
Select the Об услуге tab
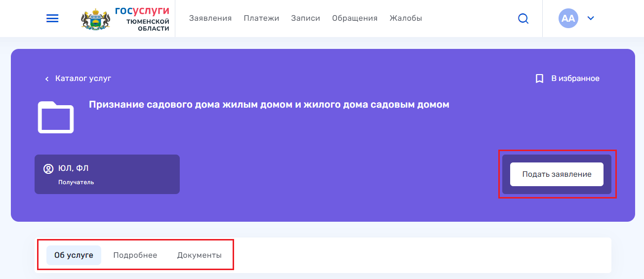click(x=74, y=255)
